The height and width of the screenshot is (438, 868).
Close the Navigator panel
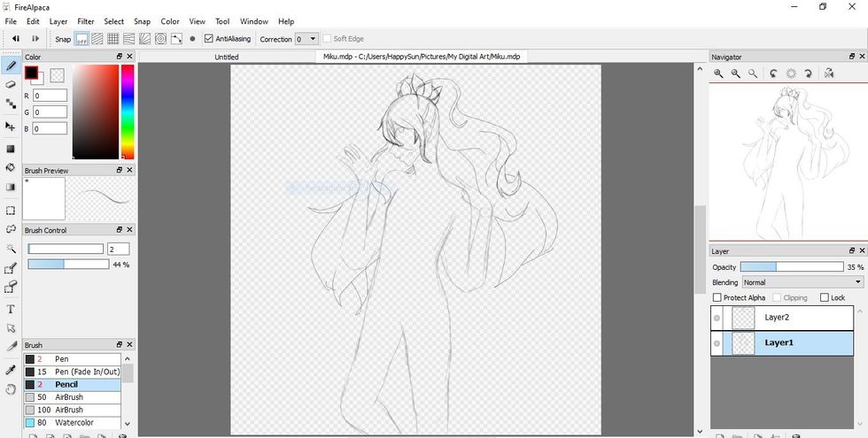[862, 57]
